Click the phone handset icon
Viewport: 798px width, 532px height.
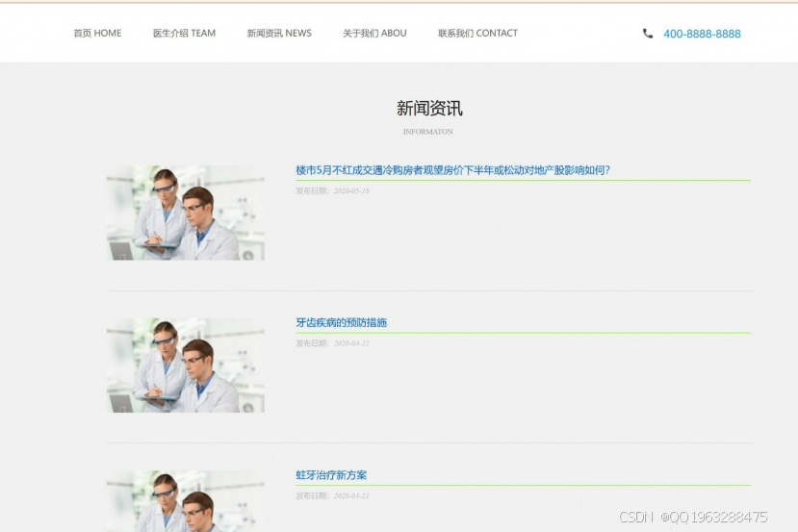(x=648, y=34)
